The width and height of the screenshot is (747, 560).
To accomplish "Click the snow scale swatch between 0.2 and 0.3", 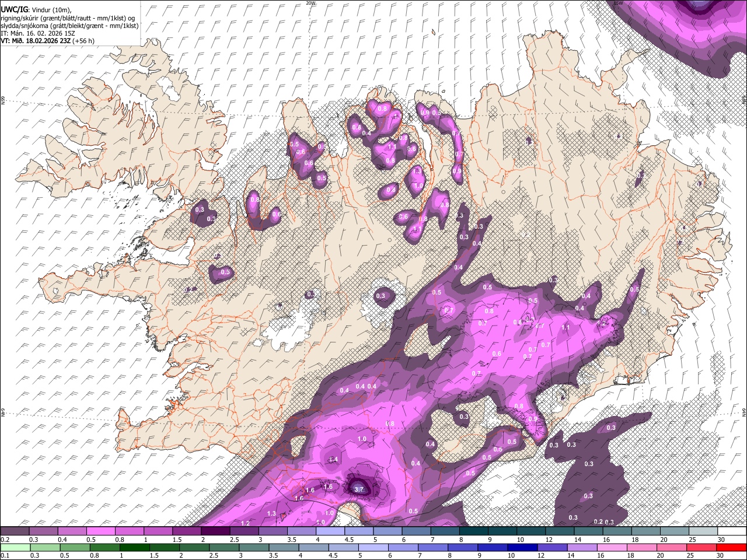I will click(15, 531).
